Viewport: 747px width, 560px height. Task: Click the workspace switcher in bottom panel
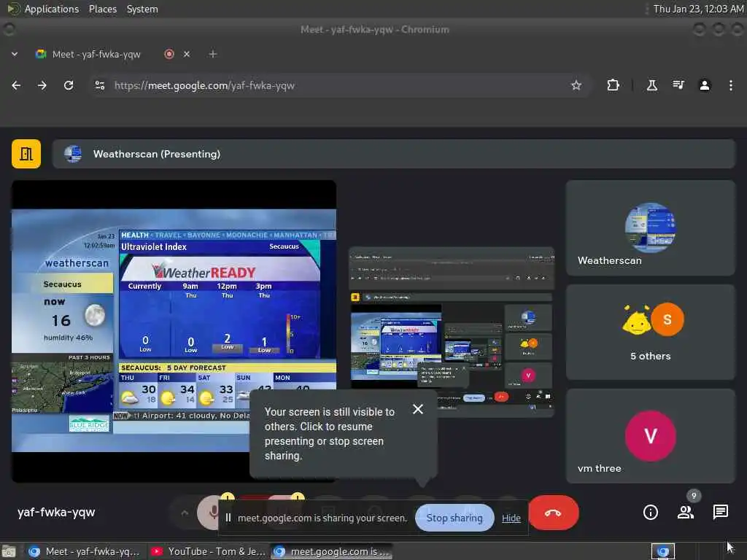pos(662,551)
